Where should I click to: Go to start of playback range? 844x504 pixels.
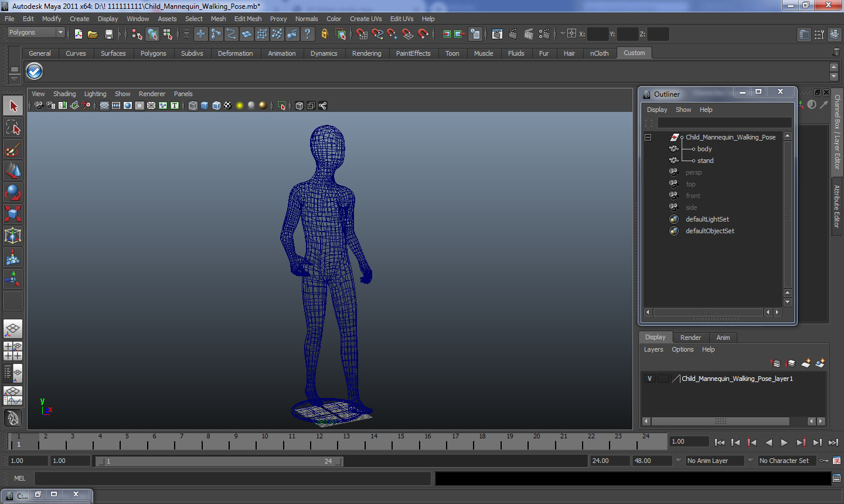720,442
